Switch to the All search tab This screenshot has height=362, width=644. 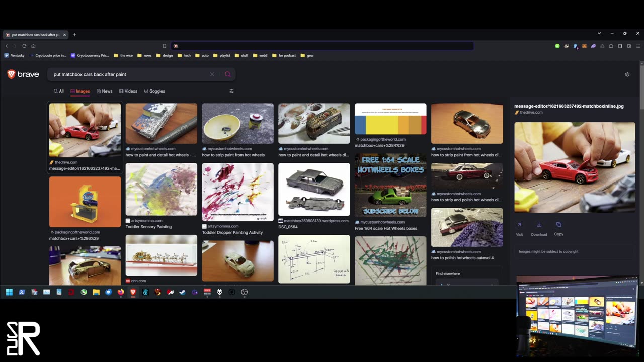pyautogui.click(x=58, y=91)
